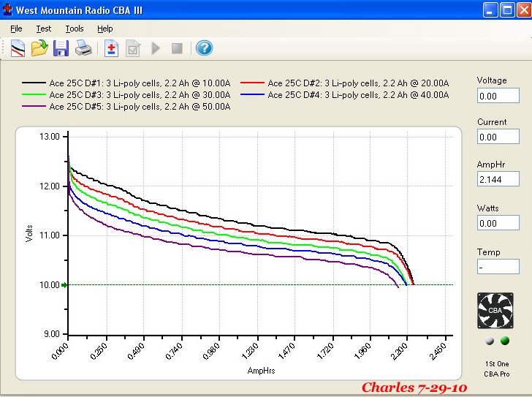
Task: Click the green cutoff voltage arrow marker
Action: (x=64, y=285)
